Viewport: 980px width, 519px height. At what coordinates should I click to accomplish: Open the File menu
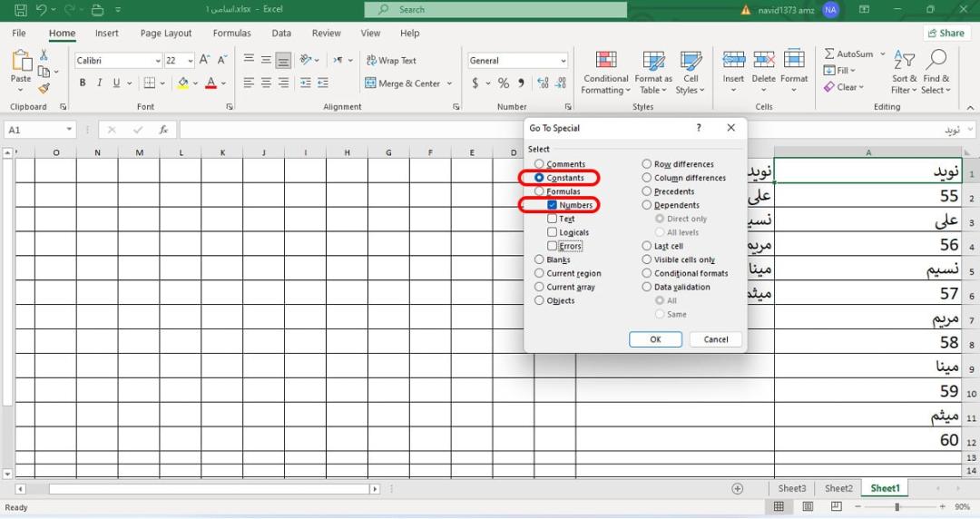pos(19,34)
